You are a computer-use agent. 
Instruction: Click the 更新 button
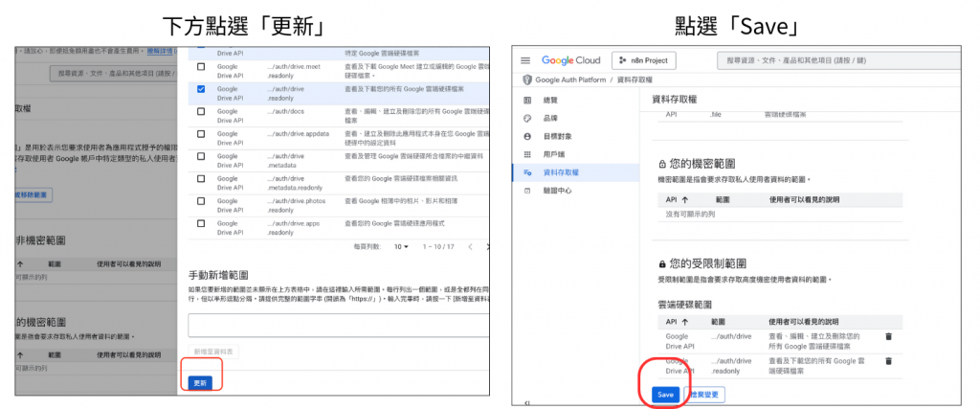pos(200,383)
